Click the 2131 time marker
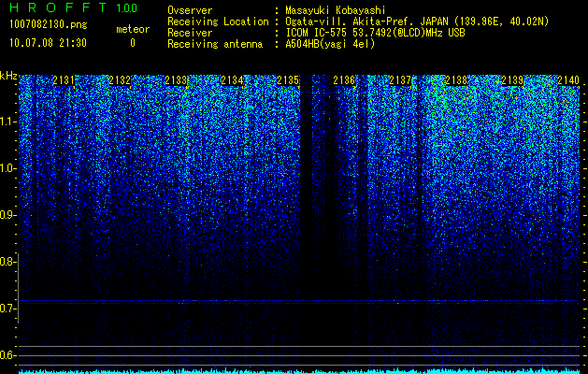The height and width of the screenshot is (374, 588). coord(64,79)
